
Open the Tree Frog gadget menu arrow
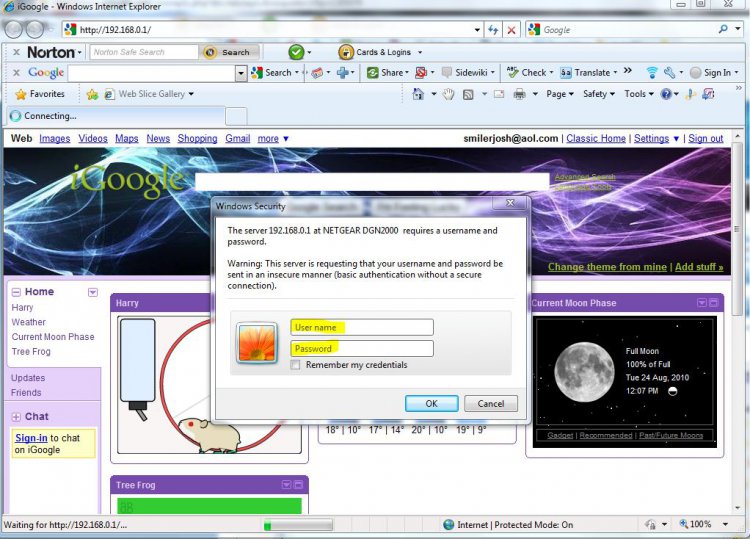[286, 485]
